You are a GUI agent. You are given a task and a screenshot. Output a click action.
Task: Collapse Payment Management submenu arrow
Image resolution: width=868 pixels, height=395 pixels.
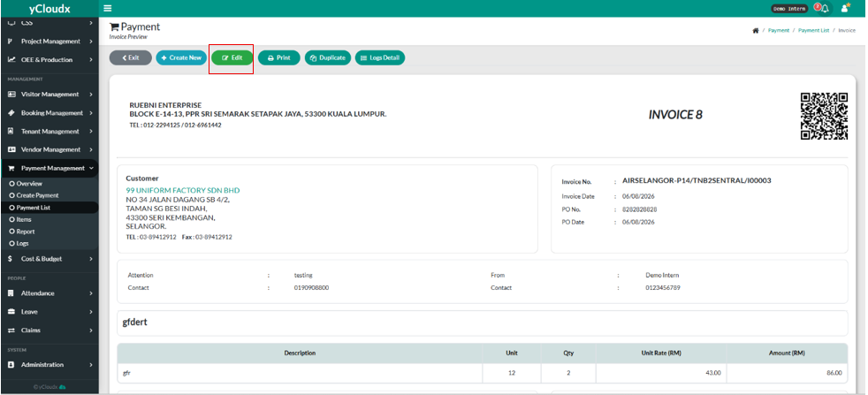tap(91, 168)
